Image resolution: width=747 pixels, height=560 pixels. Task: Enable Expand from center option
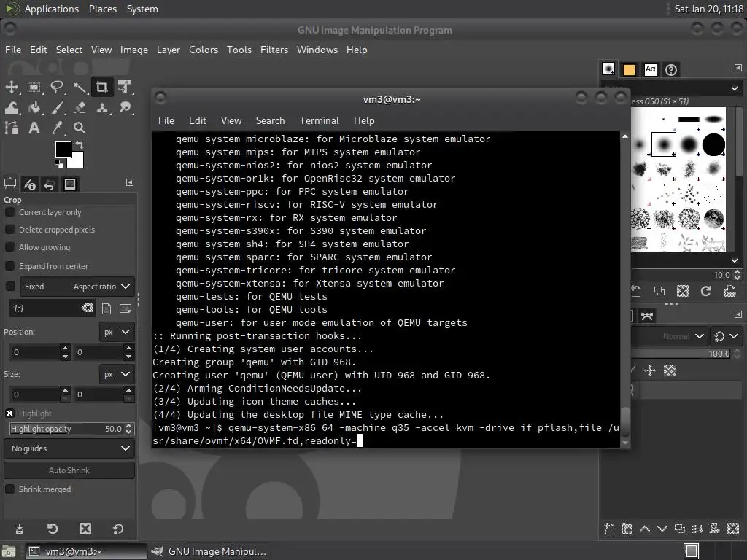9,265
